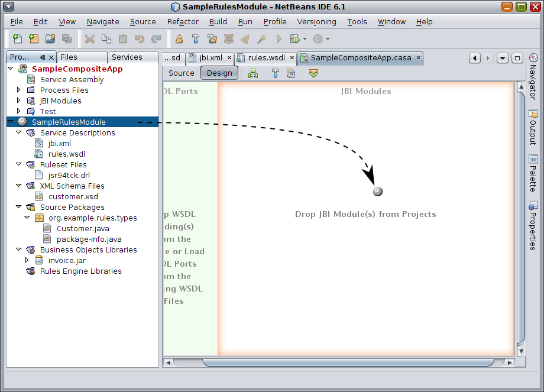Select Customer.java in the project tree

83,229
